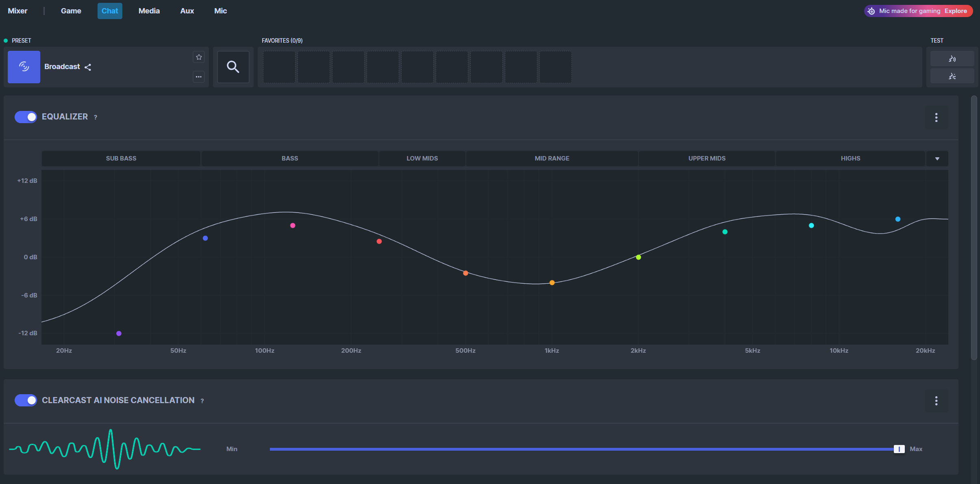This screenshot has height=484, width=980.
Task: Disable ClearCast AI Noise Cancellation switch
Action: (26, 400)
